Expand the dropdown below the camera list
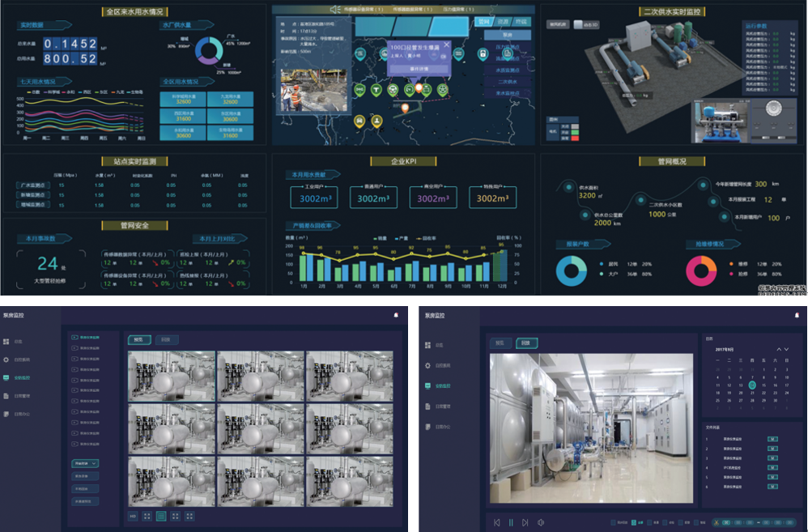808x532 pixels. click(x=84, y=463)
